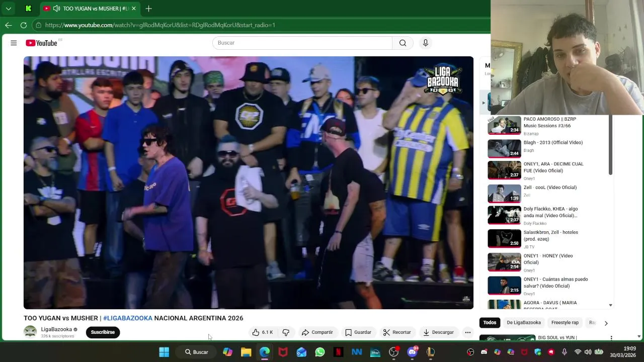This screenshot has height=362, width=644.
Task: Download the video with Descargar
Action: (438, 332)
